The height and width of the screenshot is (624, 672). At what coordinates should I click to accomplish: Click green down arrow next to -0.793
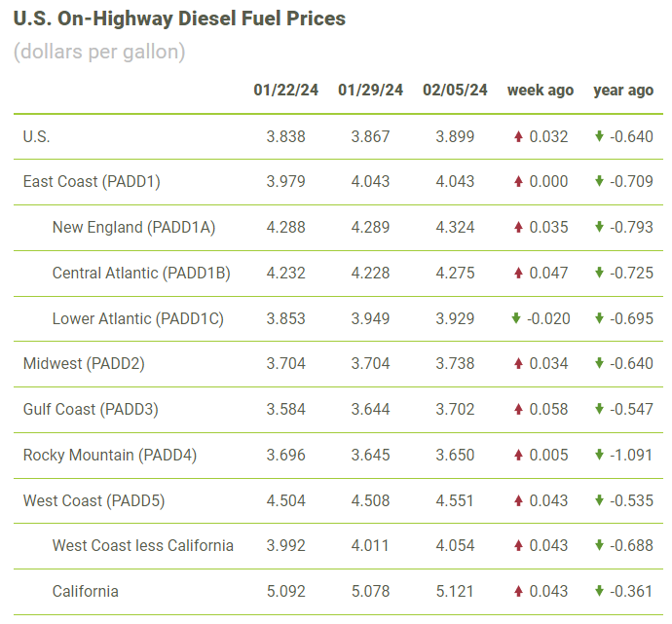click(x=600, y=227)
